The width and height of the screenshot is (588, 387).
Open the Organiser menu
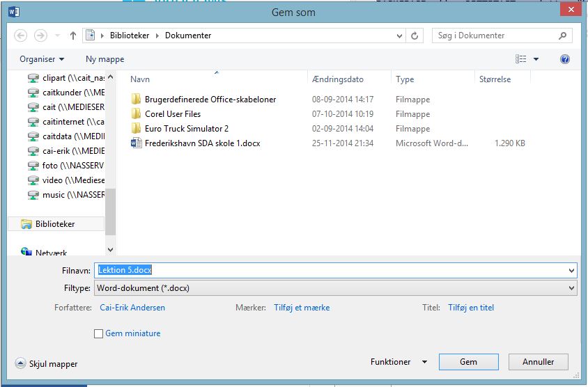pos(42,59)
